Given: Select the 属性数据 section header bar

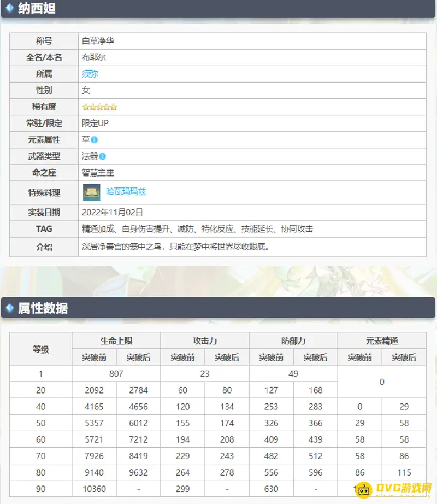Looking at the screenshot, I should [218, 308].
